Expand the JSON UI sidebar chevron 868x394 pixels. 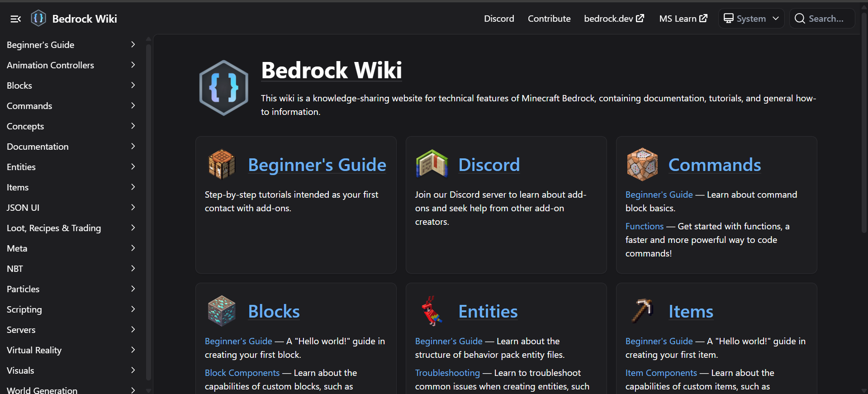[x=133, y=207]
